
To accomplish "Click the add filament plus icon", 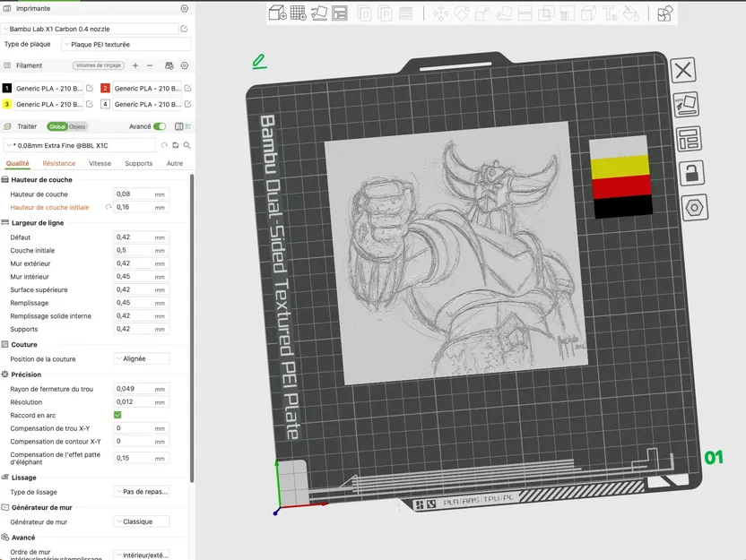I will [135, 65].
